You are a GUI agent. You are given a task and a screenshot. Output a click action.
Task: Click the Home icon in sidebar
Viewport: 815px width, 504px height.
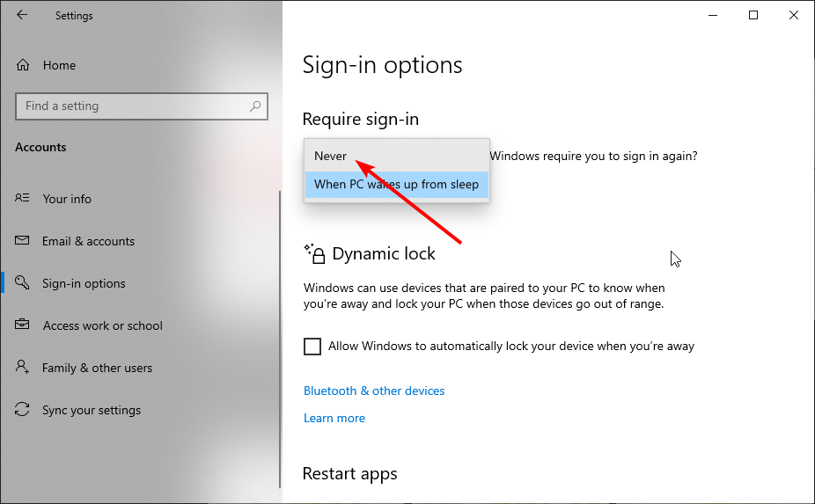click(23, 65)
